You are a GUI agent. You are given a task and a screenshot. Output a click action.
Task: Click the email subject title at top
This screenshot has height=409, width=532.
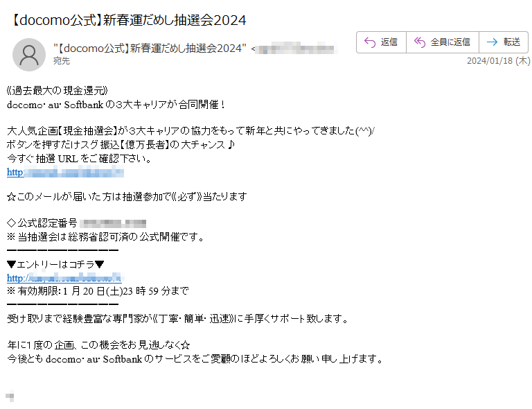(x=128, y=20)
